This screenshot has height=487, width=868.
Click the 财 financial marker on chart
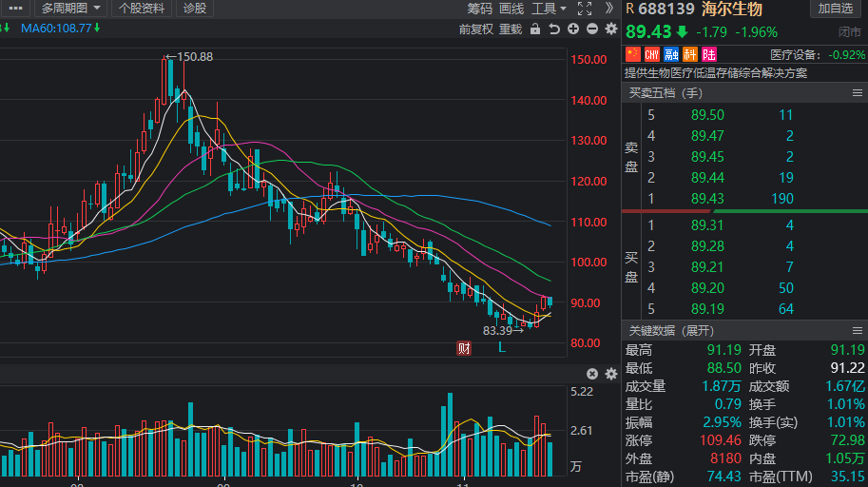(x=464, y=348)
